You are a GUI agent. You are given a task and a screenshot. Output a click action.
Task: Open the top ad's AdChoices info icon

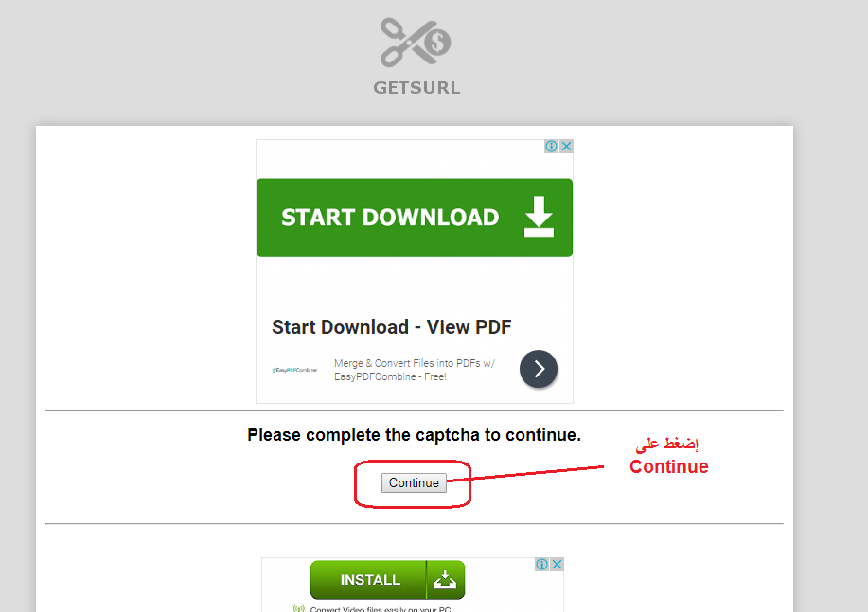[x=551, y=146]
